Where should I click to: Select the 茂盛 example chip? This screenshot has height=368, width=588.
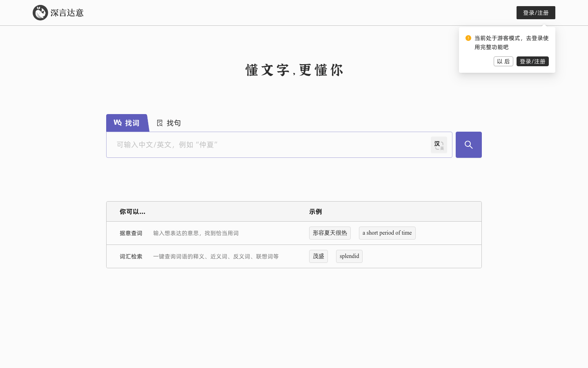tap(318, 256)
